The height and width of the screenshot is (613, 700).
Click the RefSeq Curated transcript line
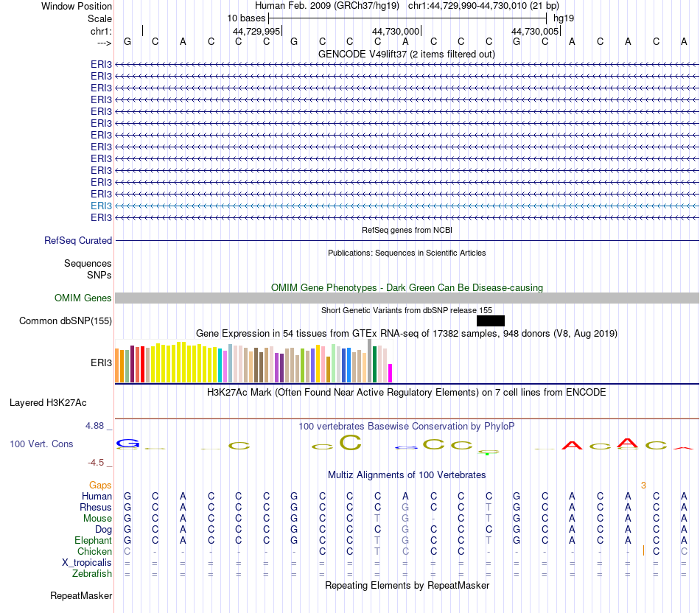(x=407, y=241)
